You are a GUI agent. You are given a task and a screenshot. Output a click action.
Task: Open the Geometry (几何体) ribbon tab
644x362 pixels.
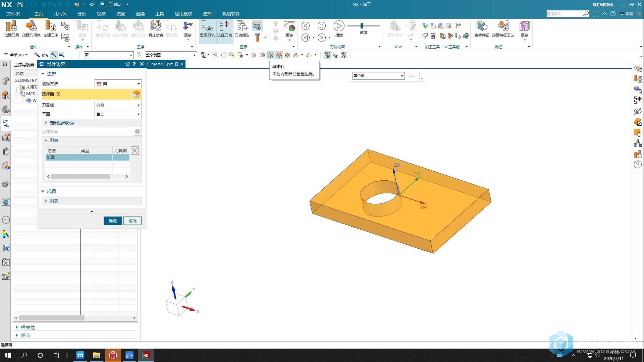pos(60,14)
